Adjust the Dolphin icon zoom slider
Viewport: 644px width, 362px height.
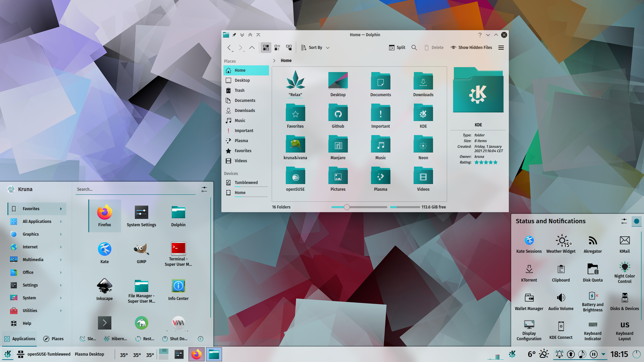tap(359, 207)
